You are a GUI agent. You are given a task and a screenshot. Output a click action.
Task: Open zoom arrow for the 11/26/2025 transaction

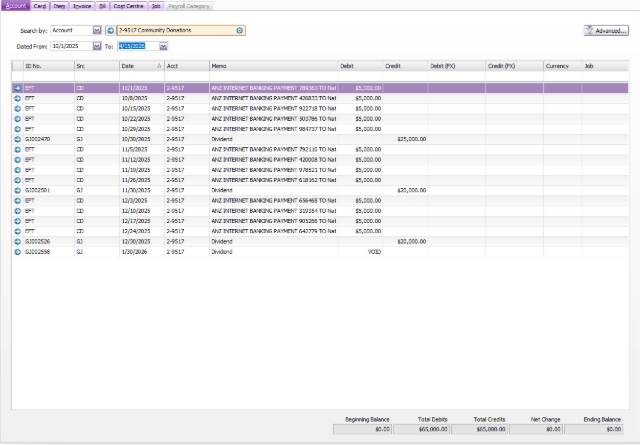point(17,180)
